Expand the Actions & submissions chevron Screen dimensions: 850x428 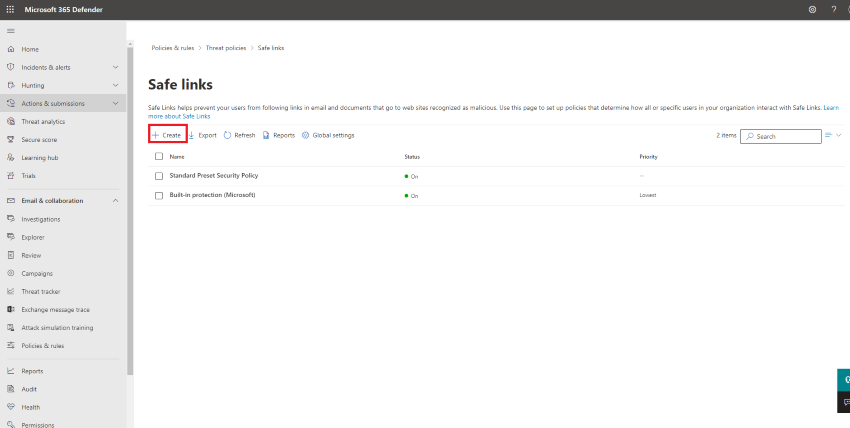coord(115,103)
